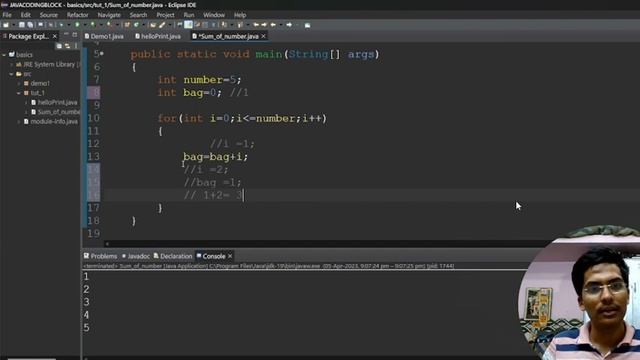Image resolution: width=640 pixels, height=360 pixels.
Task: Open the Source menu
Action: 49,15
